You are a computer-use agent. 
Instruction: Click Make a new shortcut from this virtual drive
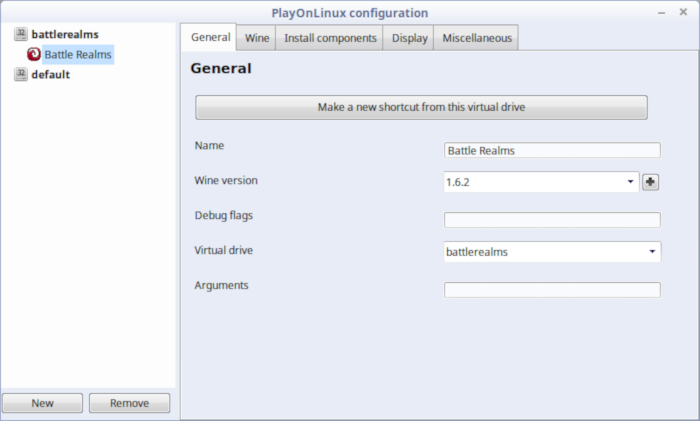pos(421,107)
